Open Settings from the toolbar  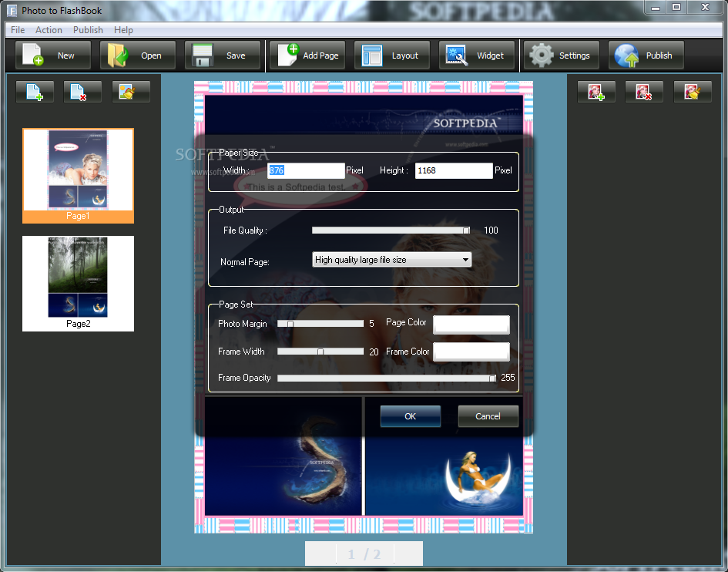tap(562, 56)
